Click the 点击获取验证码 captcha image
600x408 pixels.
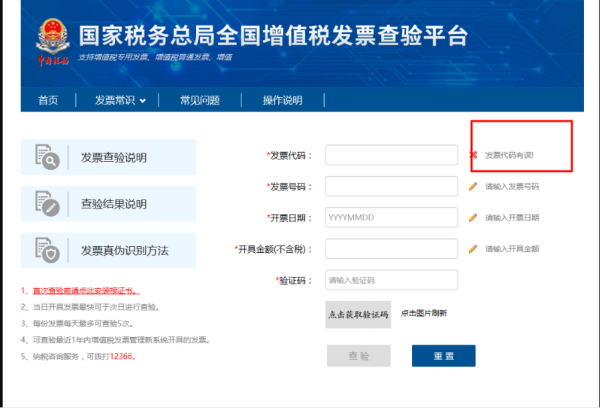pyautogui.click(x=358, y=315)
